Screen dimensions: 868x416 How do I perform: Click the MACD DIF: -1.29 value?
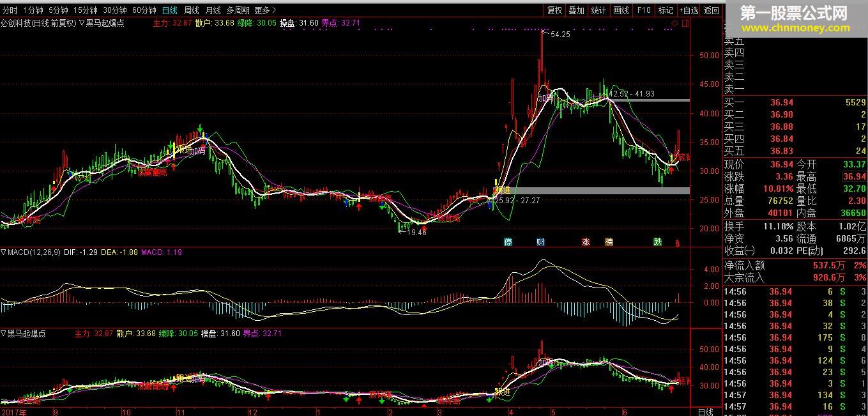[x=81, y=252]
